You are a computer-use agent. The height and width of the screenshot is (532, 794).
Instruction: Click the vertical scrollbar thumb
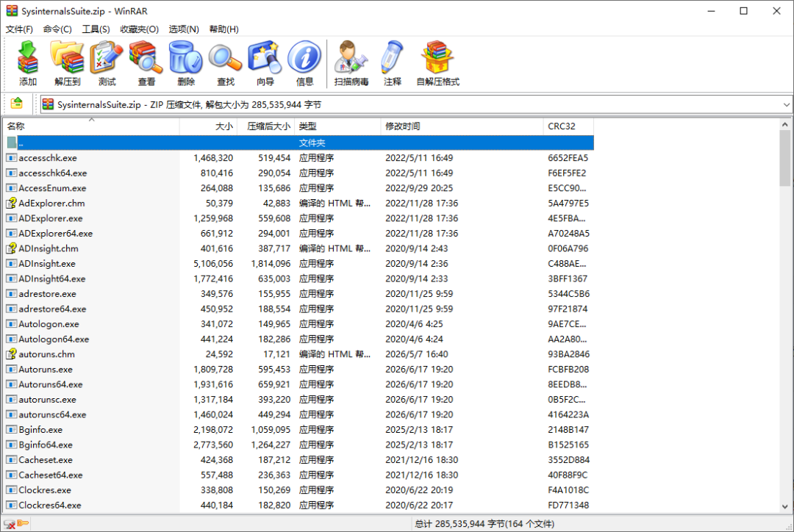pos(785,158)
